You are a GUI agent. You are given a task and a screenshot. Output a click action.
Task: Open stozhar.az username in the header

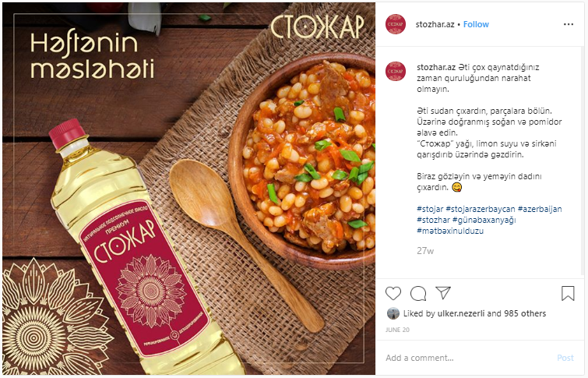pos(435,24)
